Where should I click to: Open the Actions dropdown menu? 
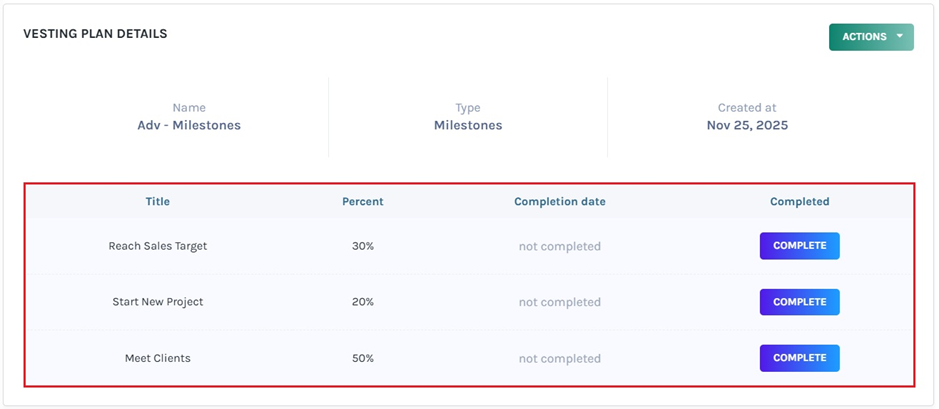pyautogui.click(x=864, y=37)
